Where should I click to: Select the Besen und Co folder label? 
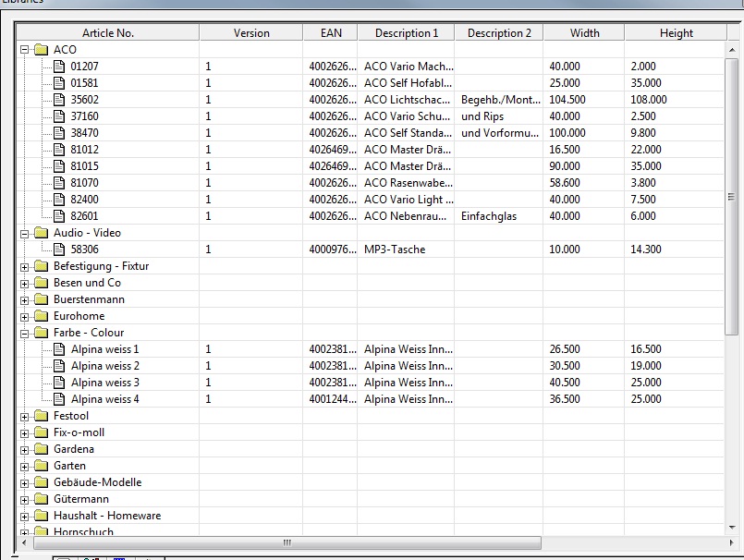pos(87,283)
